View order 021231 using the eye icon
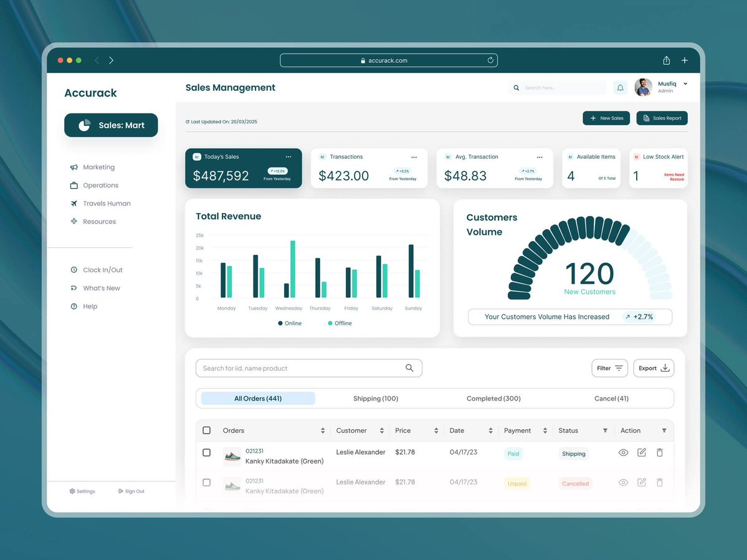The image size is (747, 560). 623,452
